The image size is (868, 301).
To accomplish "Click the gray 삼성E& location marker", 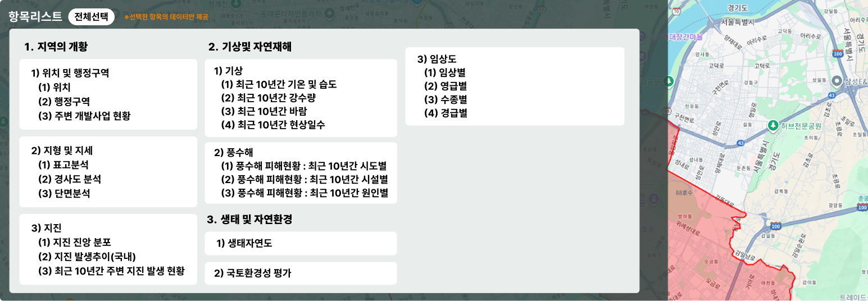I will tap(835, 81).
